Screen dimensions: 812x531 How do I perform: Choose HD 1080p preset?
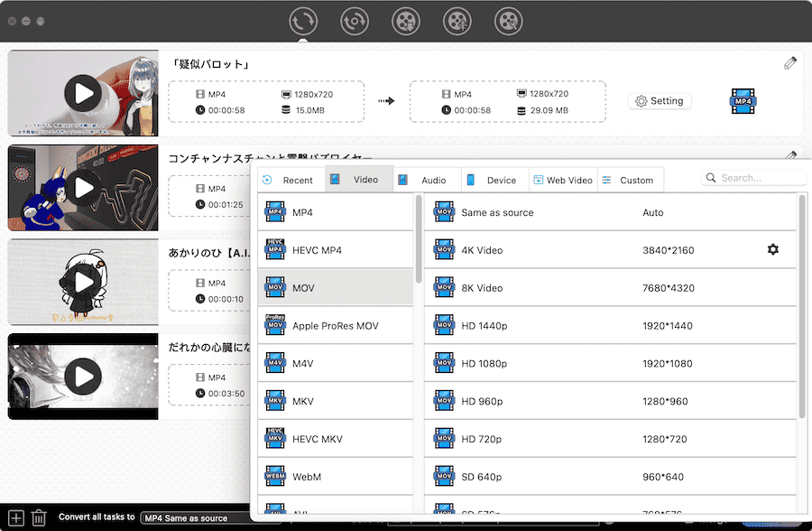pyautogui.click(x=610, y=364)
